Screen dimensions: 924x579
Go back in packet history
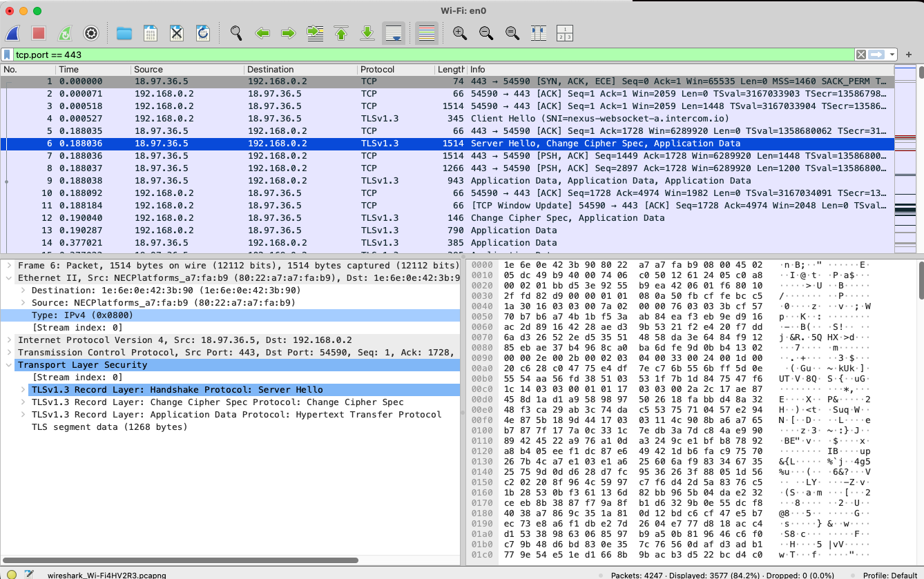[x=262, y=33]
